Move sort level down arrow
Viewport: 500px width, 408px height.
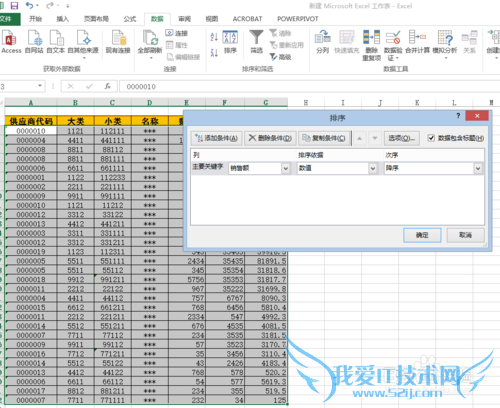pyautogui.click(x=375, y=138)
